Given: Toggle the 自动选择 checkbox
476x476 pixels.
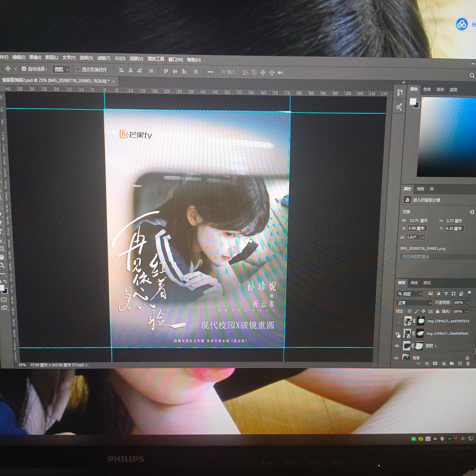Looking at the screenshot, I should tap(24, 69).
